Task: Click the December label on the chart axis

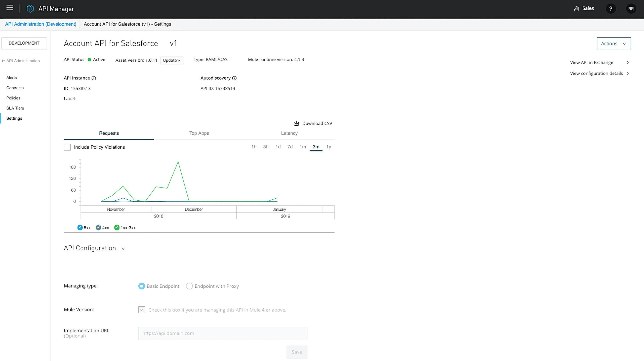Action: point(194,209)
